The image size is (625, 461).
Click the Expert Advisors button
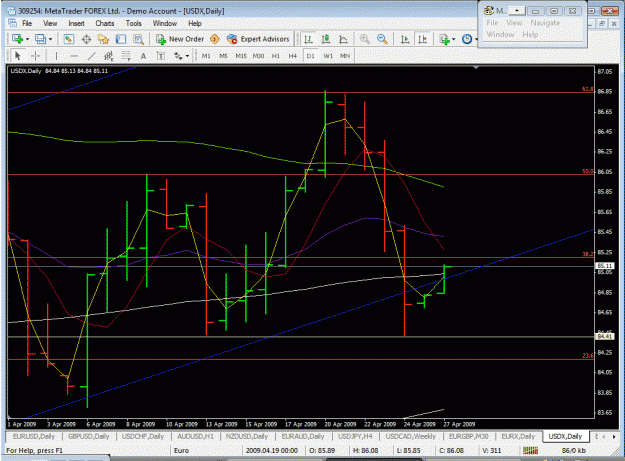[x=258, y=39]
